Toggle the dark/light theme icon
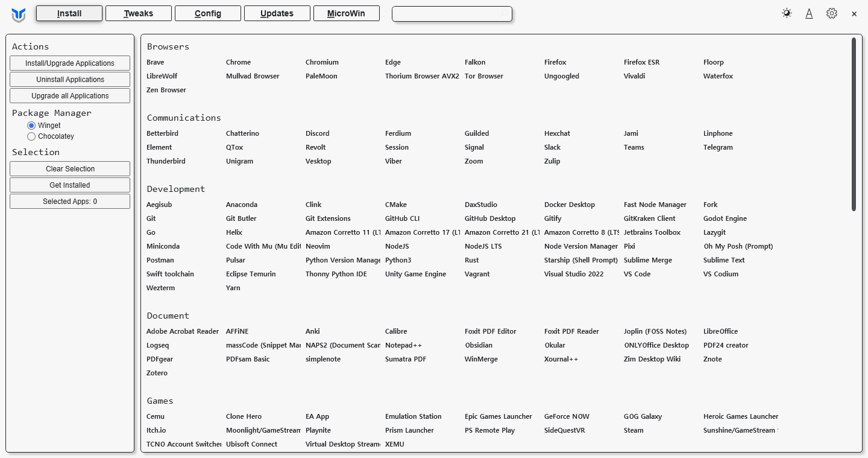The image size is (868, 458). tap(787, 13)
